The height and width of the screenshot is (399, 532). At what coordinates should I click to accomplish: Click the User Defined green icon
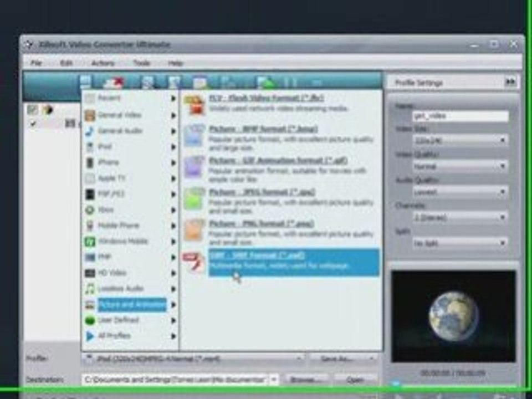(x=90, y=320)
